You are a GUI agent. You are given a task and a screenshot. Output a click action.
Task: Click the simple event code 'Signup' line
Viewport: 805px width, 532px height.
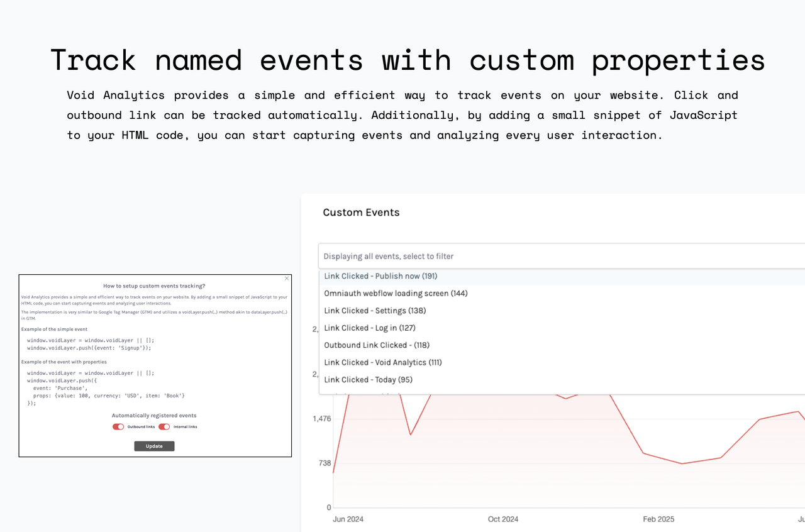(x=89, y=347)
